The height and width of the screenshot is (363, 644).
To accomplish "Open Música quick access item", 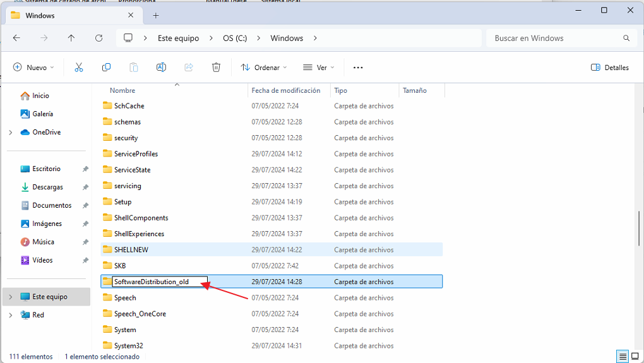I will [43, 242].
